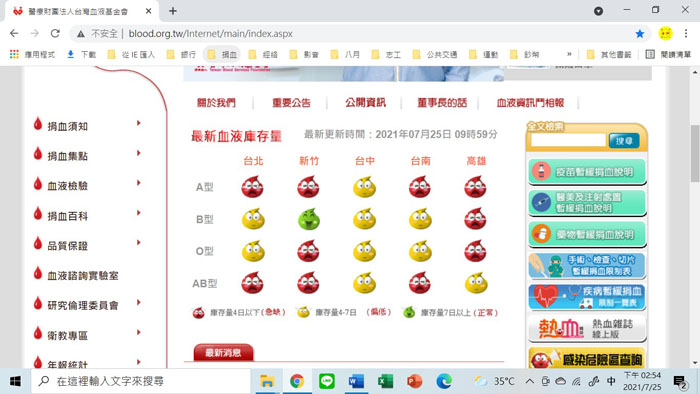This screenshot has width=700, height=394.
Task: Switch to the 最新消息 tab
Action: (x=223, y=353)
